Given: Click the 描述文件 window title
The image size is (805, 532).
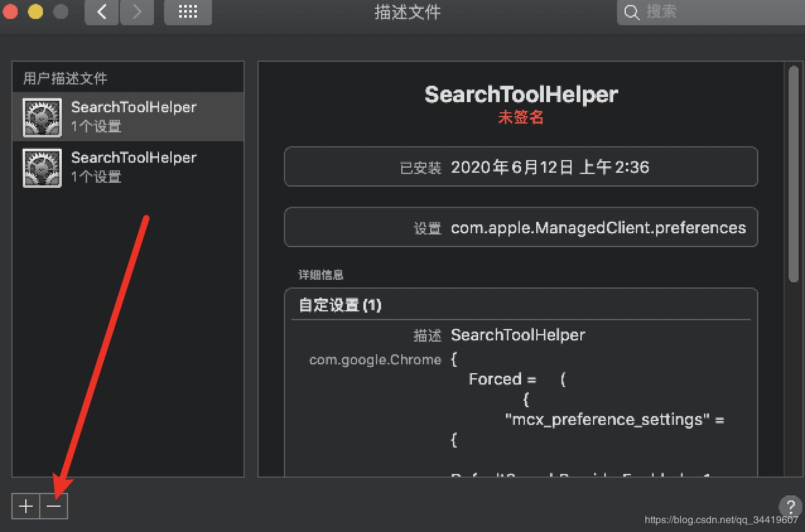Looking at the screenshot, I should 408,12.
